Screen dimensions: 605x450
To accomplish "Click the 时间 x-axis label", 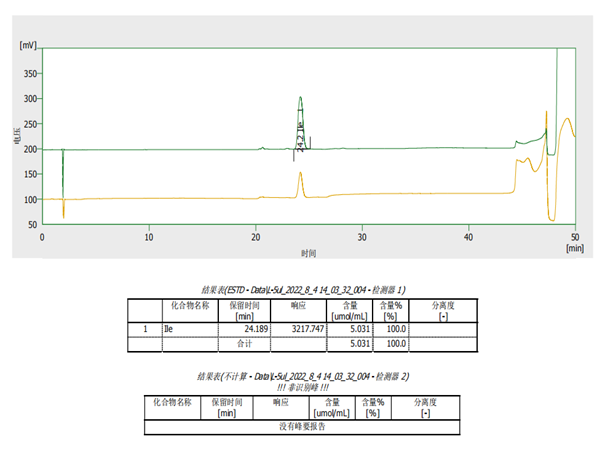I will pyautogui.click(x=308, y=253).
